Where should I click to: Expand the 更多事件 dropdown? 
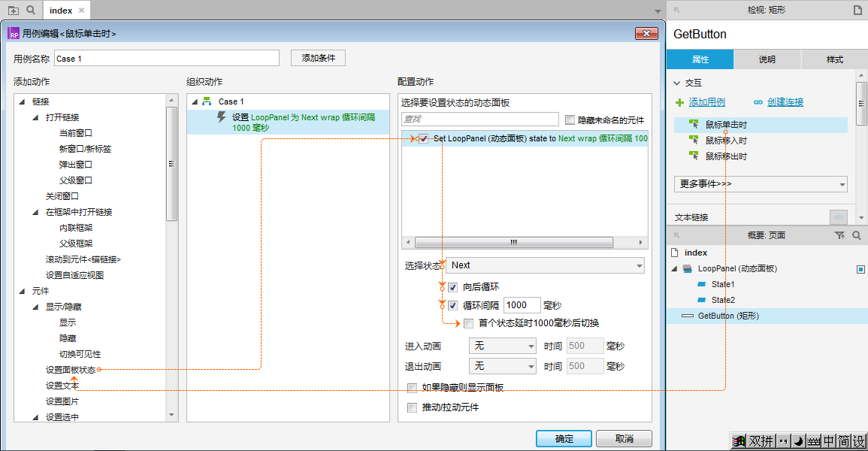tap(761, 183)
